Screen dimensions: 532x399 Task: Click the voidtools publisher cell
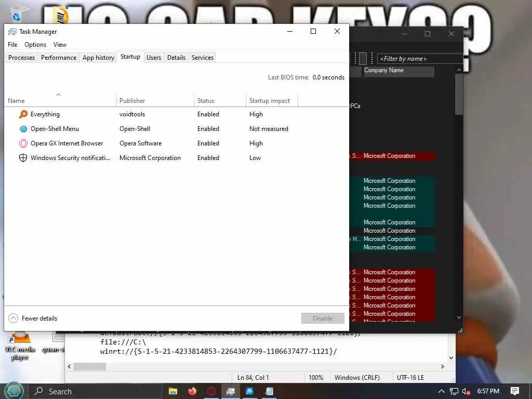click(132, 114)
